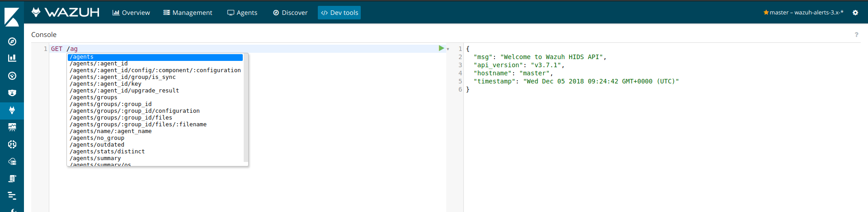868x212 pixels.
Task: Open the Kibana Management list icon in sidebar
Action: (12, 196)
